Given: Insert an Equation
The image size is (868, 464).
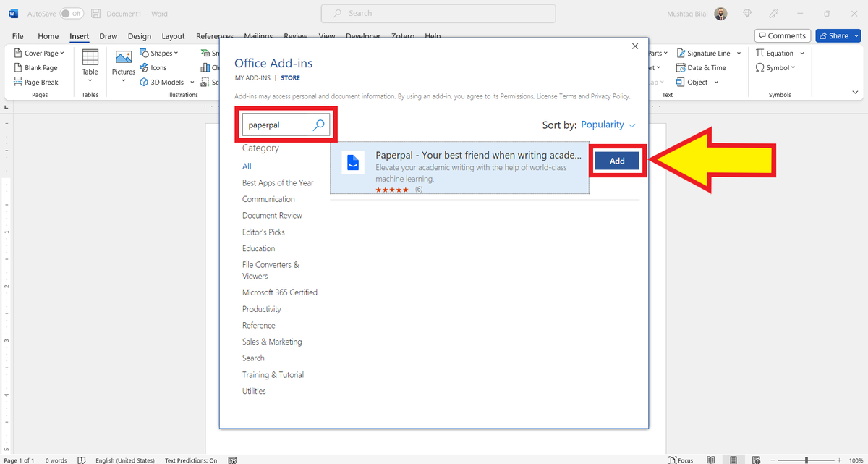Looking at the screenshot, I should [x=774, y=53].
